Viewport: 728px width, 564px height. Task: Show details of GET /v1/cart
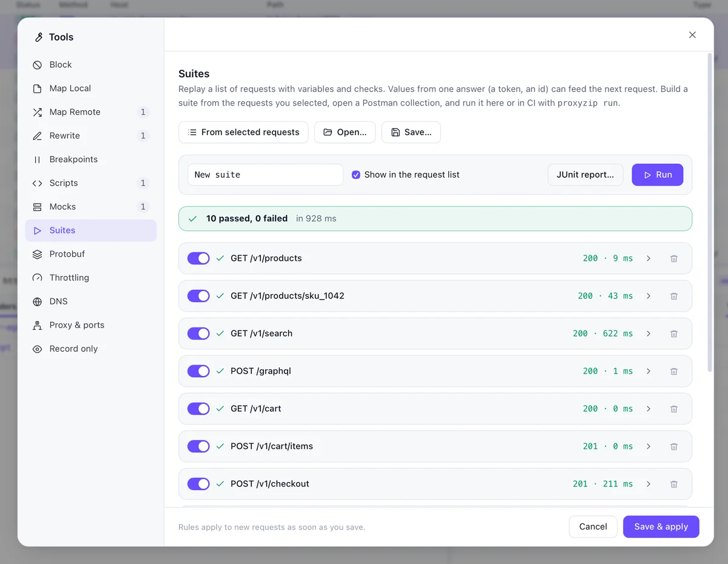(649, 409)
